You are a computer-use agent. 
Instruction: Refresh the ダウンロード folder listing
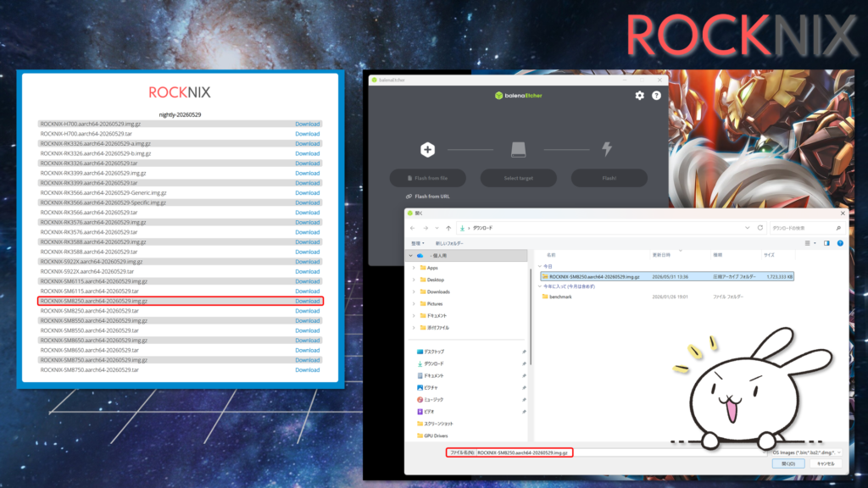click(x=760, y=228)
